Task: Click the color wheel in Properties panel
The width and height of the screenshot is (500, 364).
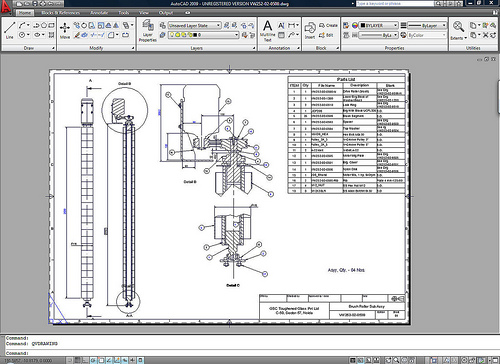Action: [355, 25]
